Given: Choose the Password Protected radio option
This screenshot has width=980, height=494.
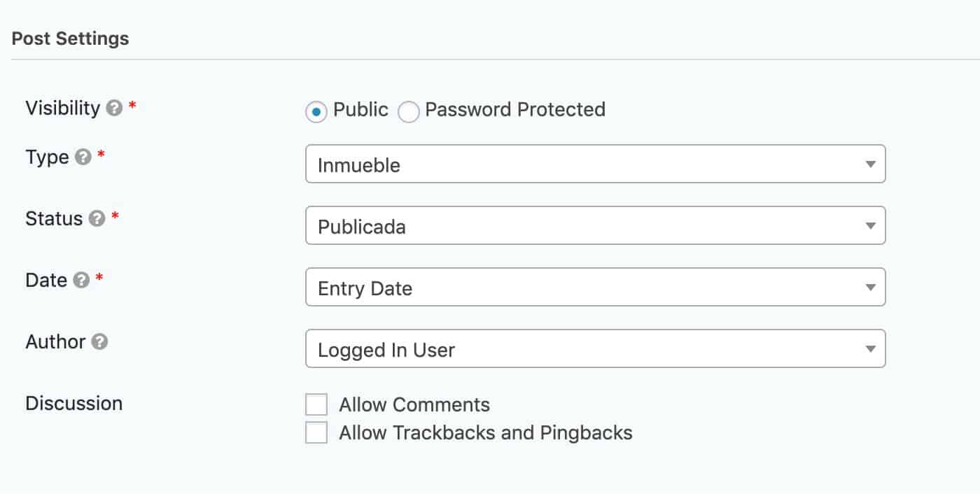Looking at the screenshot, I should 409,111.
